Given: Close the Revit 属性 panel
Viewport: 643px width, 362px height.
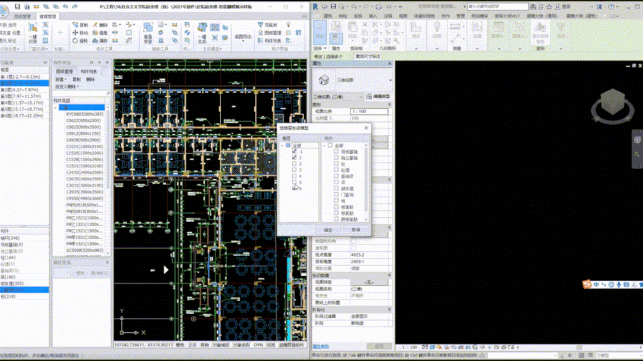Looking at the screenshot, I should point(389,64).
